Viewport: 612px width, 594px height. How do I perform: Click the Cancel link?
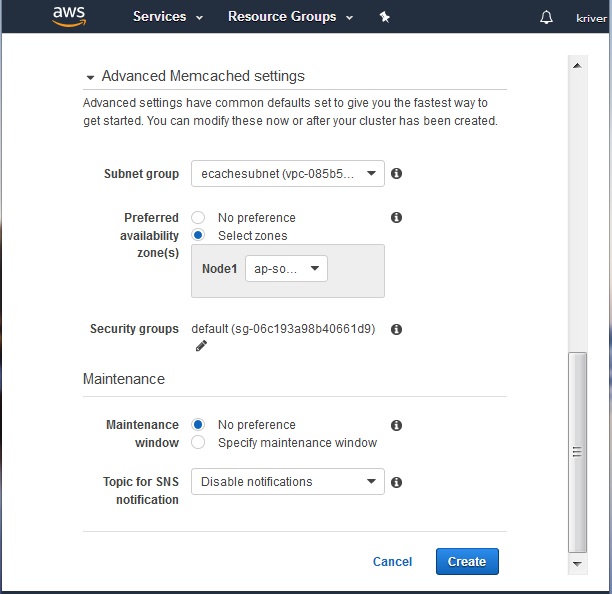pyautogui.click(x=392, y=562)
